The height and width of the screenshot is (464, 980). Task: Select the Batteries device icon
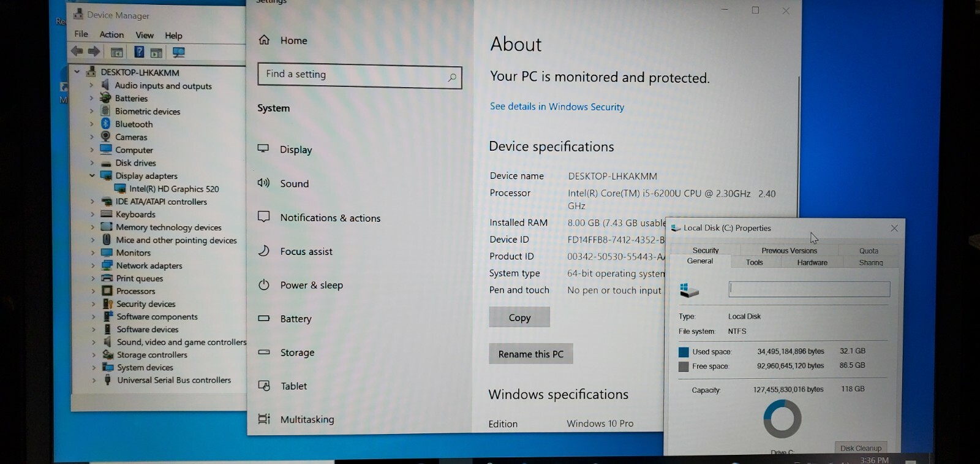[x=106, y=98]
